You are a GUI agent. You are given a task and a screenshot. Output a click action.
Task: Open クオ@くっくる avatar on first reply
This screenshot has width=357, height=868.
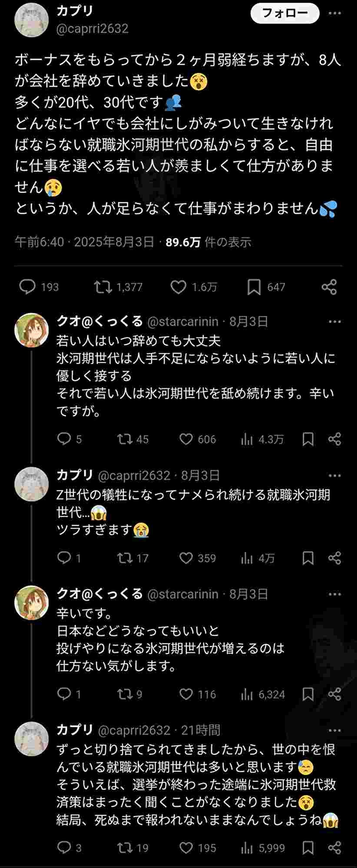pyautogui.click(x=31, y=330)
